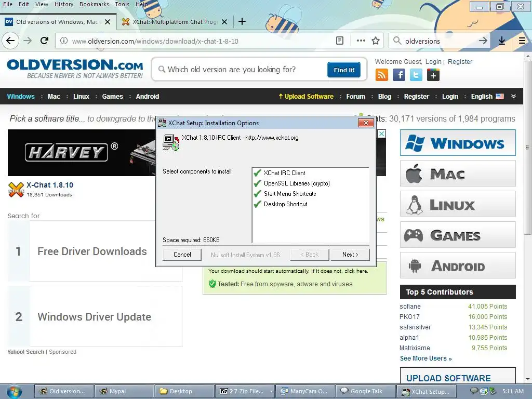Viewport: 532px width, 399px height.
Task: Open the History menu
Action: point(64,4)
